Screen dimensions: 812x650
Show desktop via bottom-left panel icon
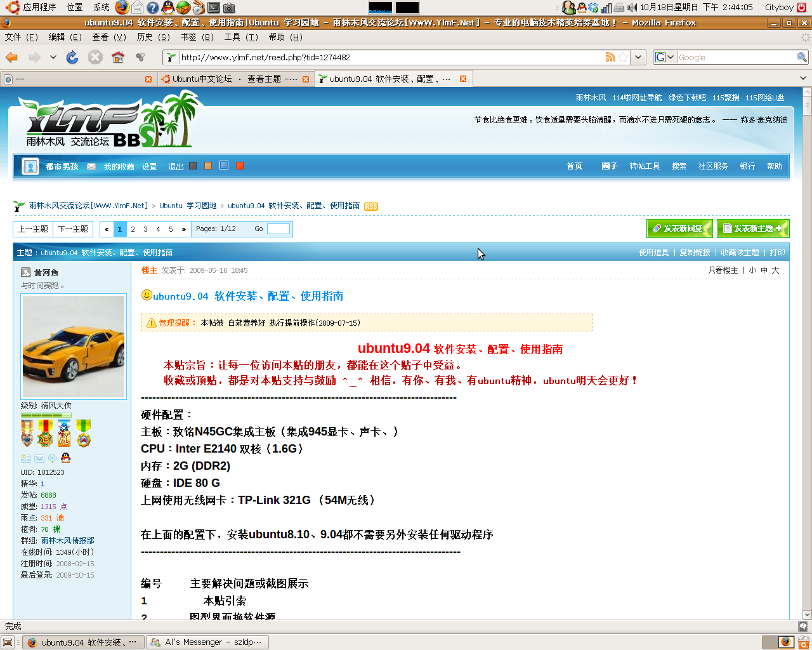pos(8,642)
